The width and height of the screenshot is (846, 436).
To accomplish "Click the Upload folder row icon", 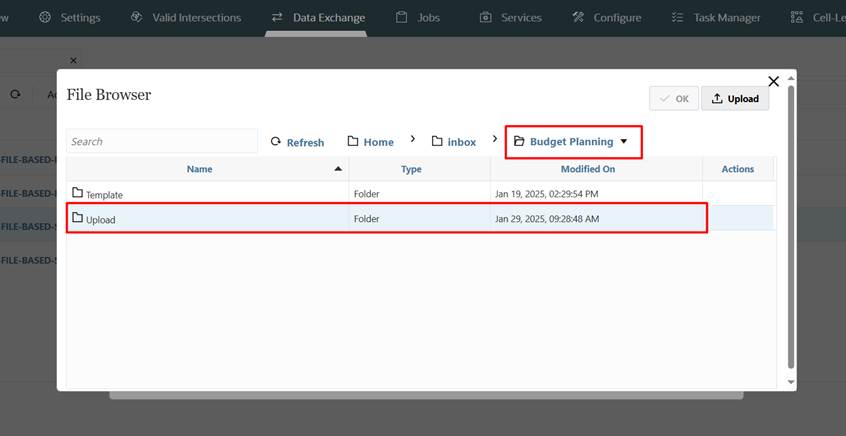I will [78, 218].
